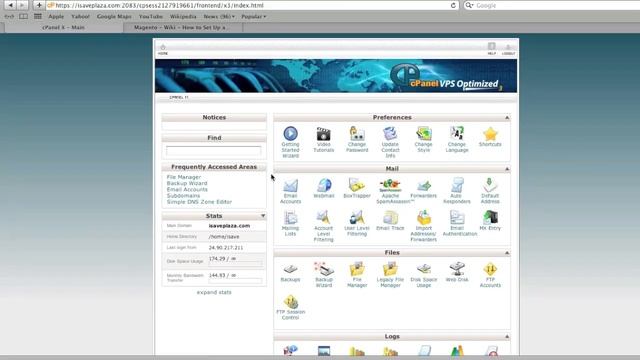Click the Disk Space Usage icon

coord(424,269)
